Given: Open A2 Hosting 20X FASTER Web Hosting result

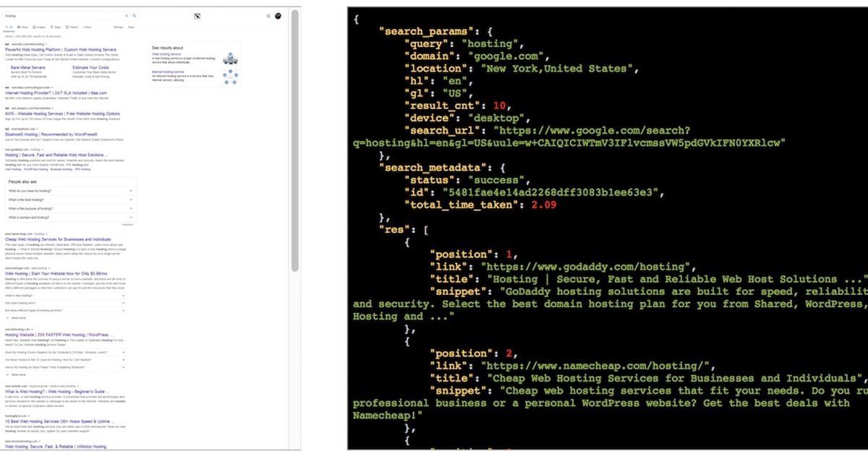Looking at the screenshot, I should (59, 335).
